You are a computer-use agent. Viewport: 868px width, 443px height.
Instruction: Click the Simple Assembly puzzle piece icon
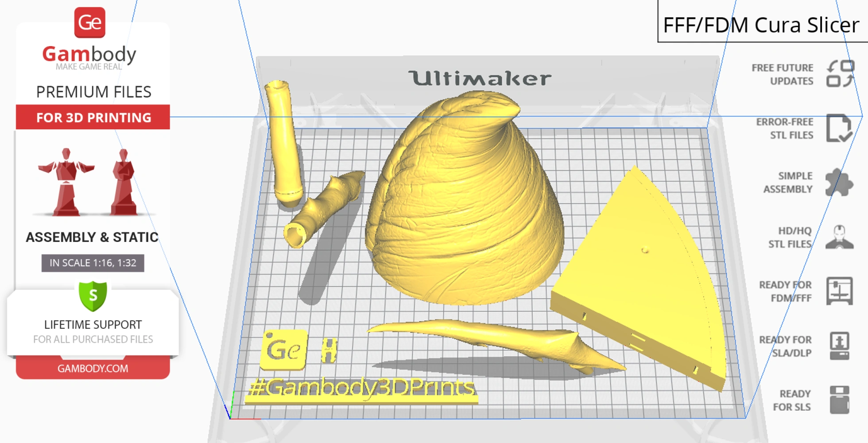838,183
